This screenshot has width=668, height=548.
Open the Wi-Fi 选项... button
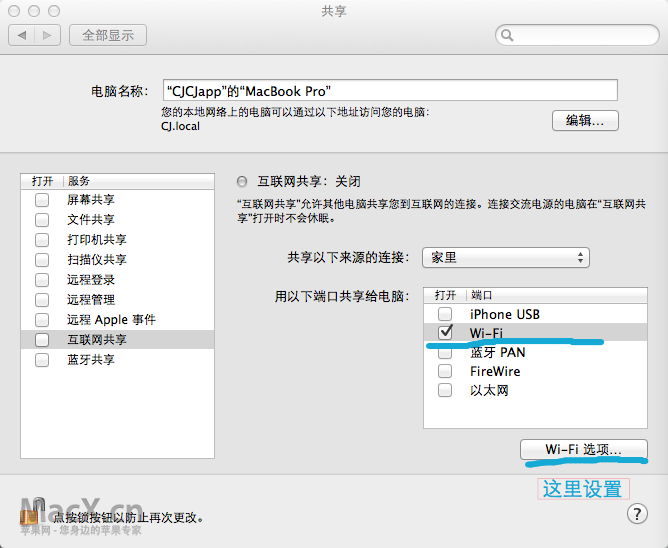click(584, 450)
